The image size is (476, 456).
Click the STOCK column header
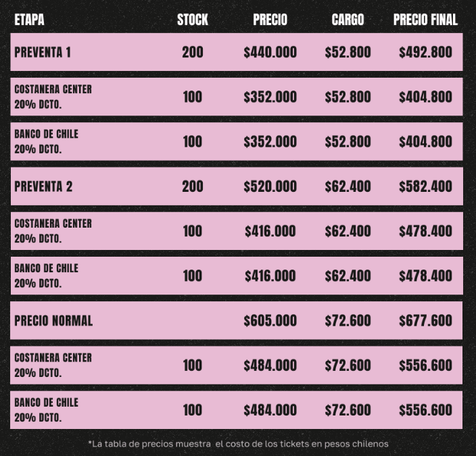click(x=193, y=20)
